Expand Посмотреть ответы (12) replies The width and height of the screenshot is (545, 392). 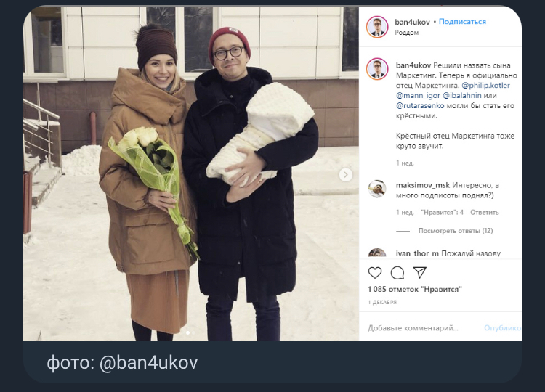coord(456,231)
